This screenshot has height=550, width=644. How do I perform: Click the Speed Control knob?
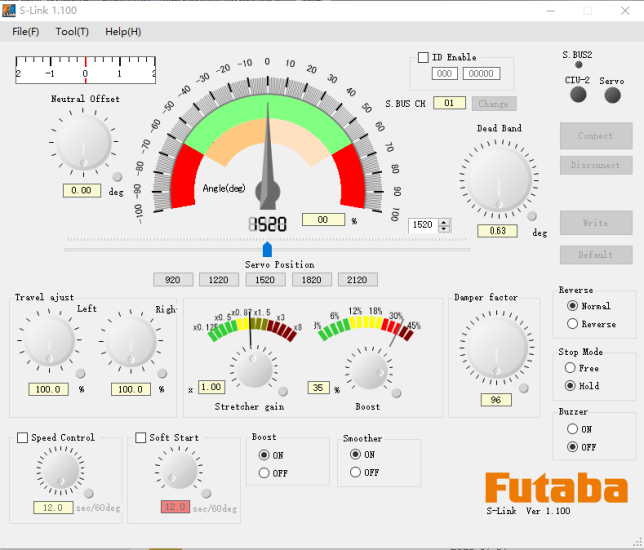click(x=60, y=471)
